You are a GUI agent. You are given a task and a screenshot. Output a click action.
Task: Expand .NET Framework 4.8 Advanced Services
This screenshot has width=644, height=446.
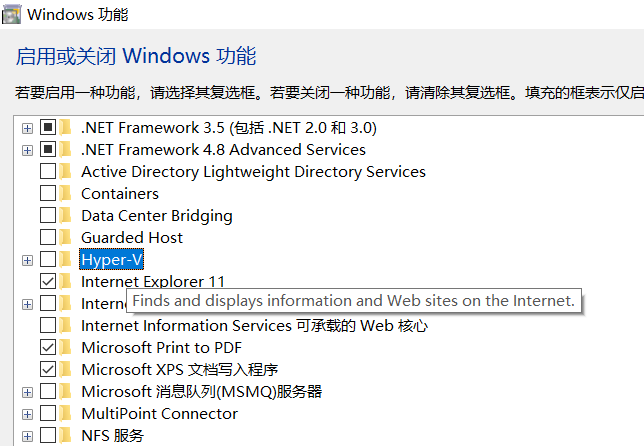pyautogui.click(x=27, y=150)
